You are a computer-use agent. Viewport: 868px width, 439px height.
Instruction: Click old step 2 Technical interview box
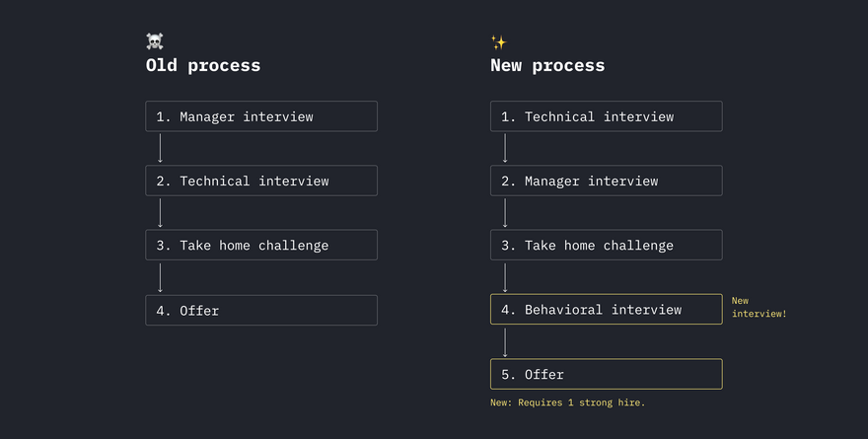click(261, 181)
